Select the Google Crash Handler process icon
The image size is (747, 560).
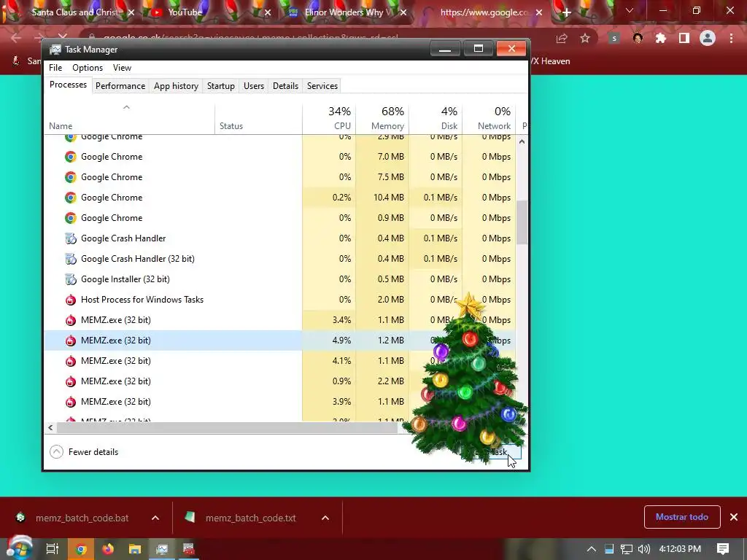(71, 238)
